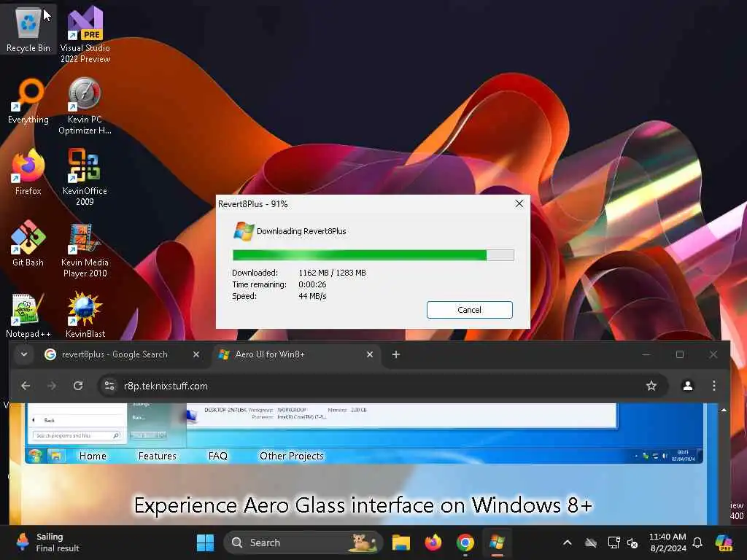Go back in Chrome
Screen dimensions: 747x560
(26, 386)
